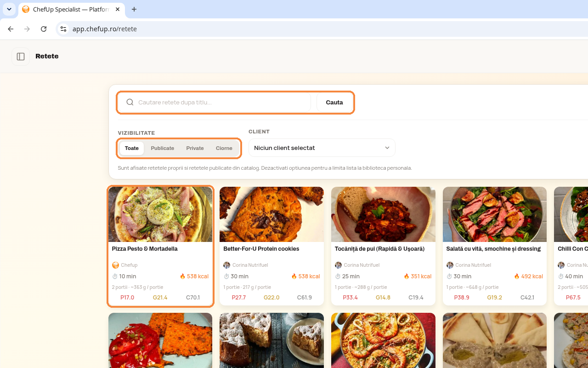The width and height of the screenshot is (588, 368).
Task: Click the app.chefup.ro/retete address bar
Action: coord(322,29)
